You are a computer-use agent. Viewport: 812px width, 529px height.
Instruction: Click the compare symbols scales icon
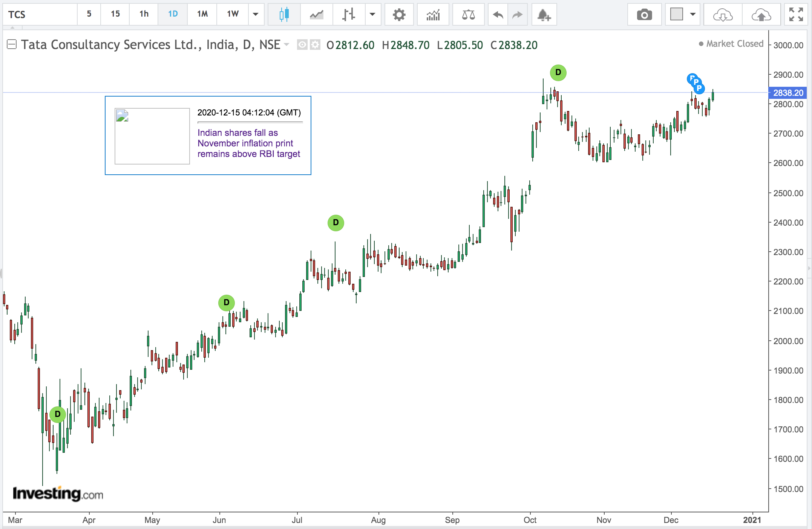tap(468, 15)
